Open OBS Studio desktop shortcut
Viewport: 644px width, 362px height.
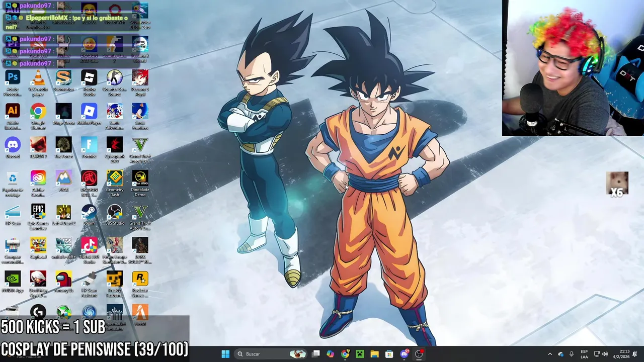(x=114, y=215)
